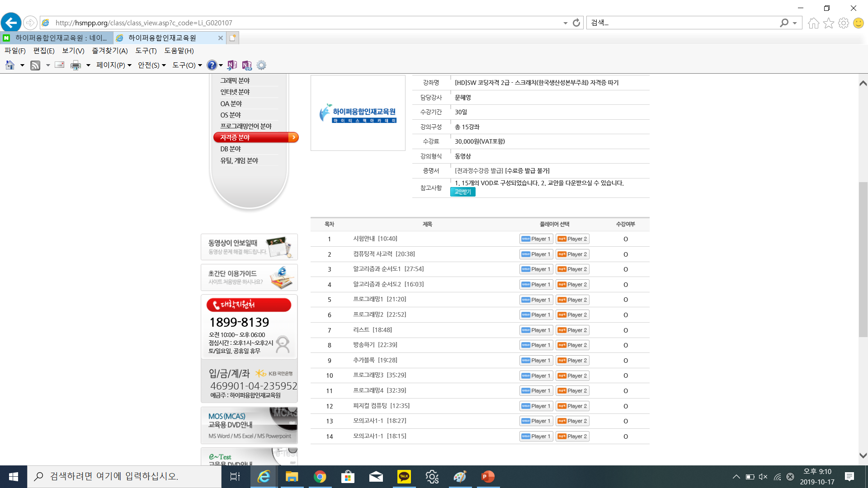Open the 파일(F) menu

click(x=15, y=51)
